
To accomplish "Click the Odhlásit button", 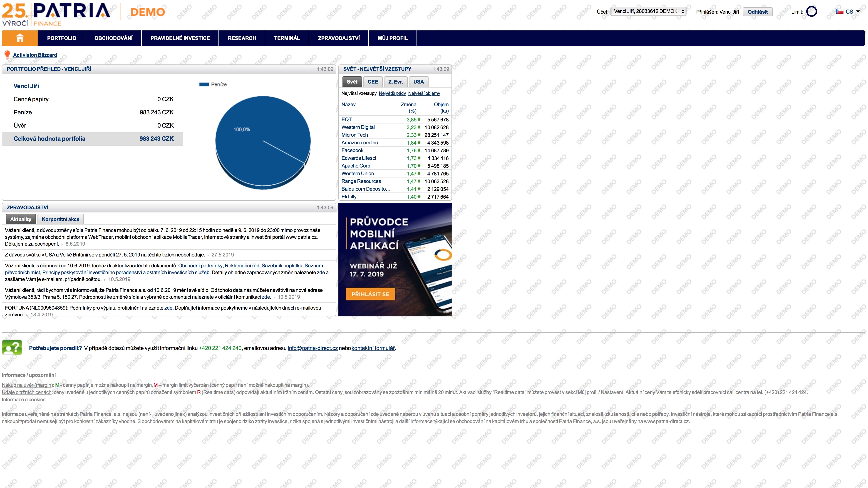I will click(758, 11).
